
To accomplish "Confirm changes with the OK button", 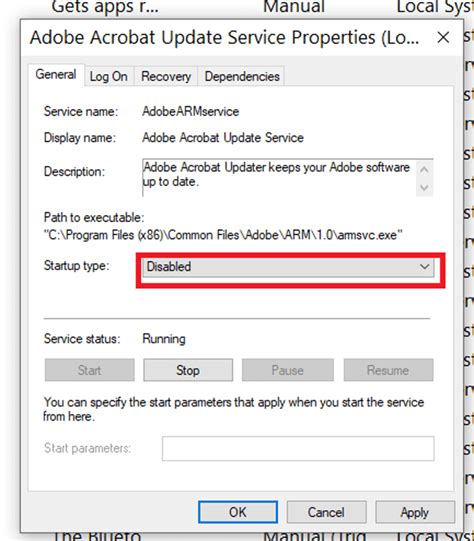I will click(238, 512).
